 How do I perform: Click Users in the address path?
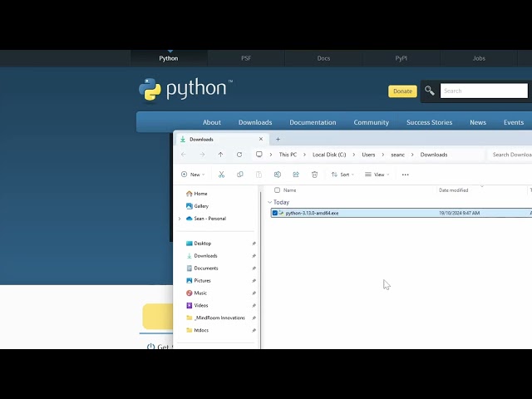tap(368, 155)
